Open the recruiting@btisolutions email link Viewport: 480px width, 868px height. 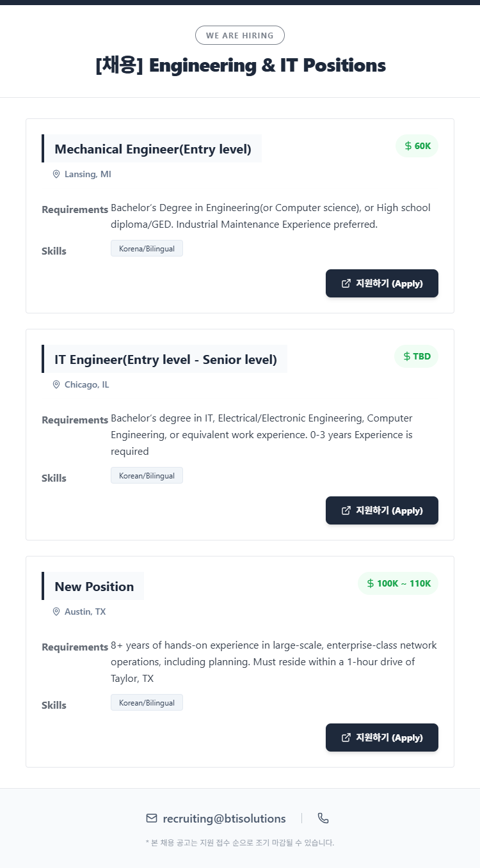click(x=224, y=819)
